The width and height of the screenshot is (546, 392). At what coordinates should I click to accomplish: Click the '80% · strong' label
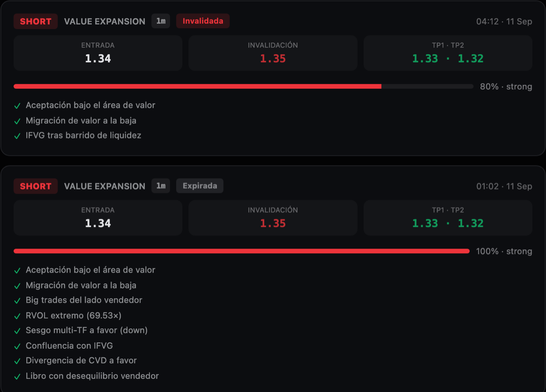pyautogui.click(x=506, y=86)
